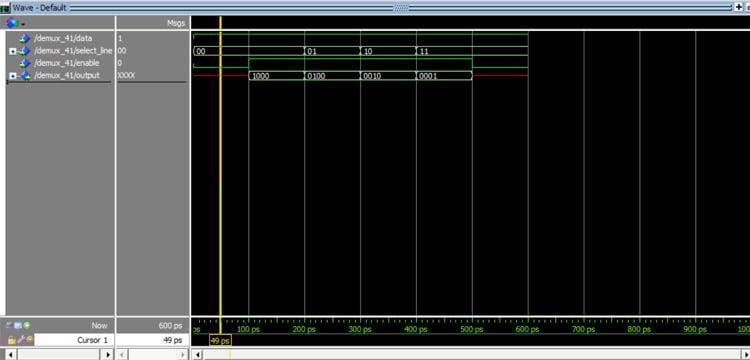750x360 pixels.
Task: Click the select_line 11 waveform segment
Action: point(472,51)
